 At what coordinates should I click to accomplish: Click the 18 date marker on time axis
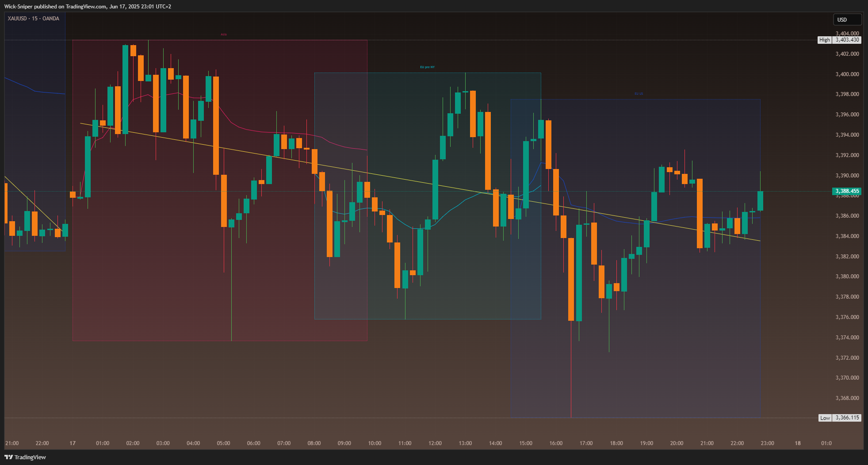point(798,443)
